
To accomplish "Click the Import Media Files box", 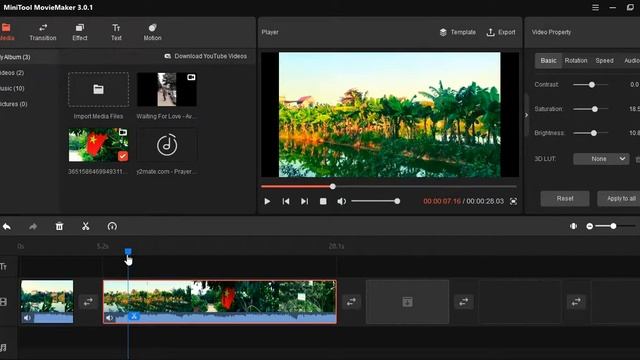I will [x=98, y=89].
